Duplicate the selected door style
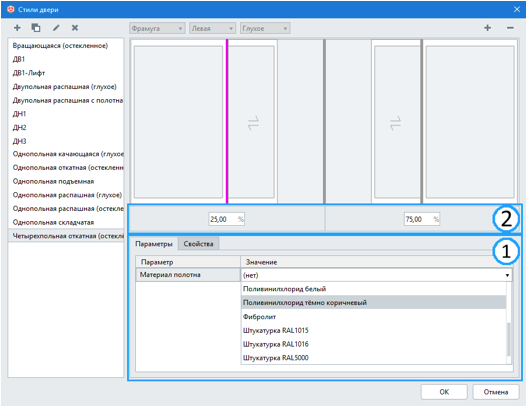 point(36,28)
